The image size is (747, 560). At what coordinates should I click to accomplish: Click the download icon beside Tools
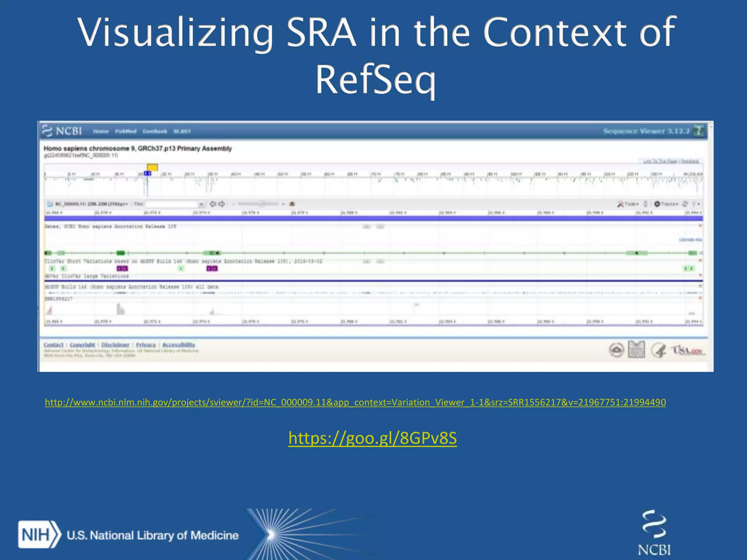[645, 204]
